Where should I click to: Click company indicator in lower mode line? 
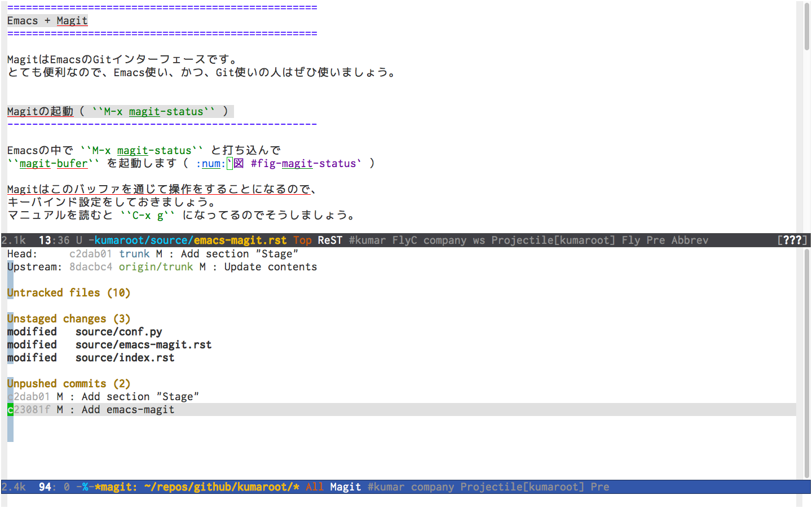pos(433,487)
